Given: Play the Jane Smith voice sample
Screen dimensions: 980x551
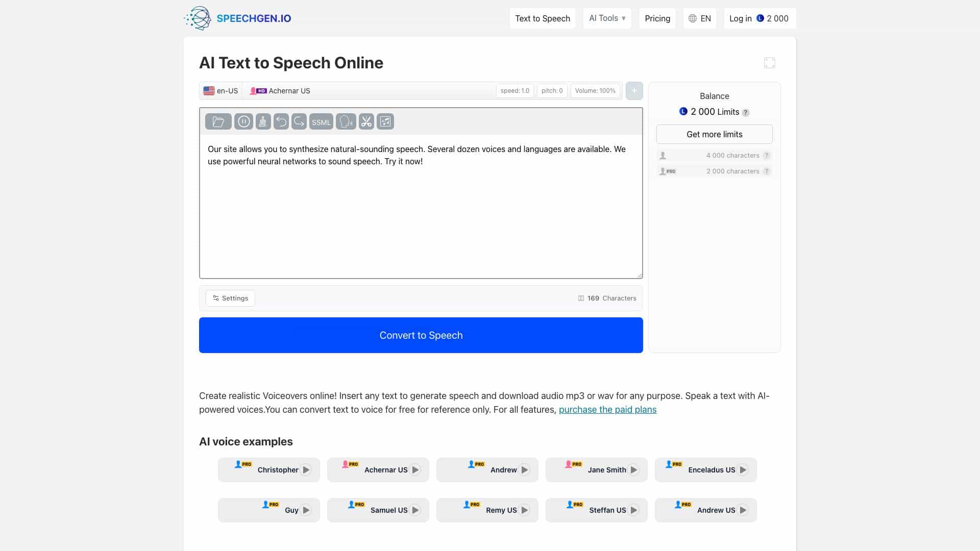Looking at the screenshot, I should pyautogui.click(x=633, y=470).
